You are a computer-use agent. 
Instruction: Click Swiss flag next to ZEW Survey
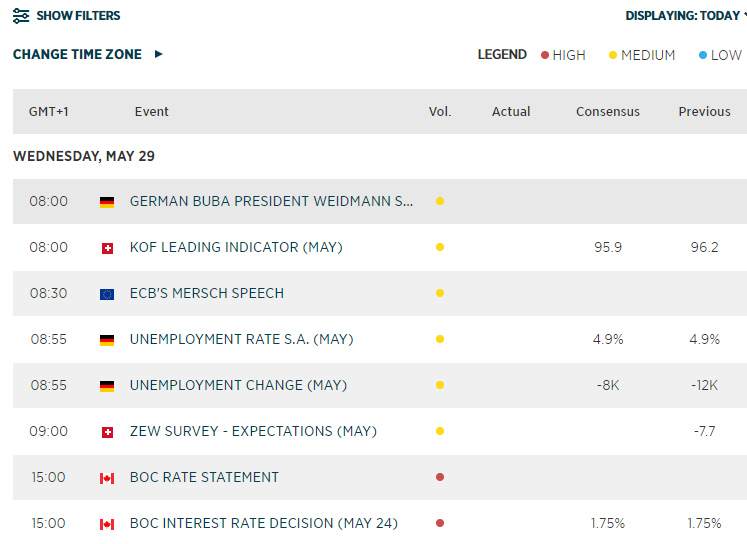(x=107, y=432)
